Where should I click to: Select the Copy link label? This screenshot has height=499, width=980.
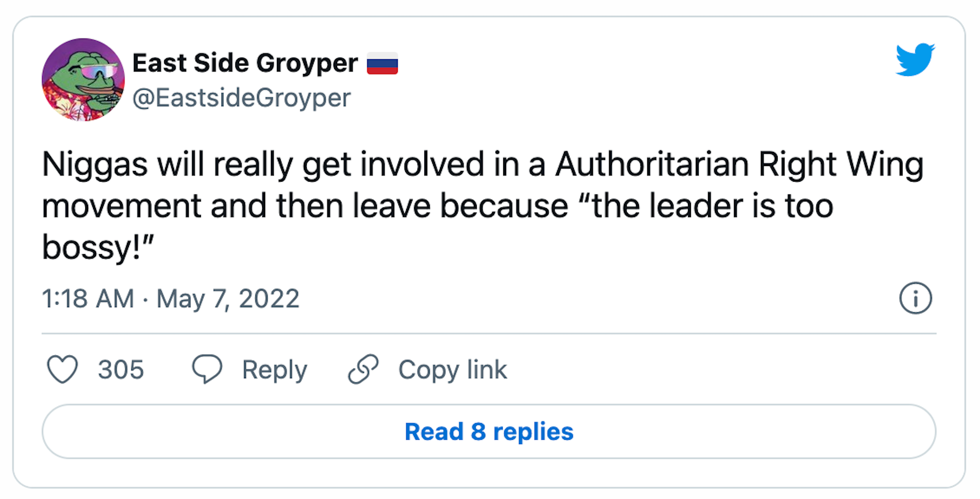(452, 370)
